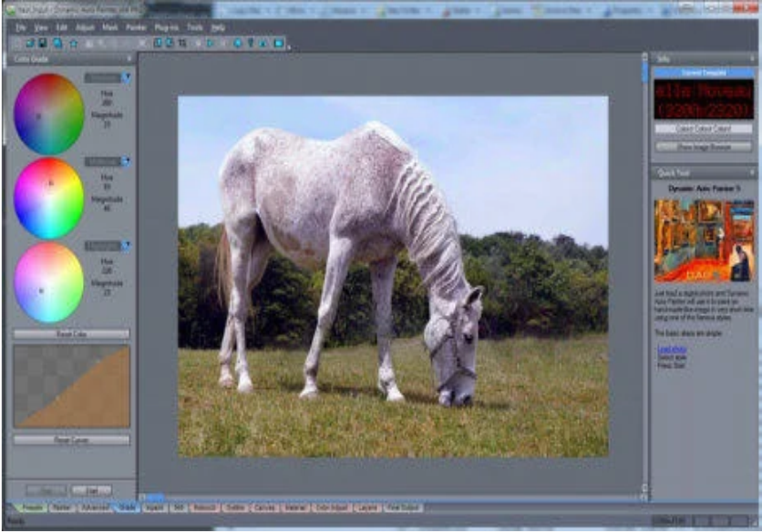Open the Help menu
This screenshot has width=762, height=532.
click(x=218, y=27)
